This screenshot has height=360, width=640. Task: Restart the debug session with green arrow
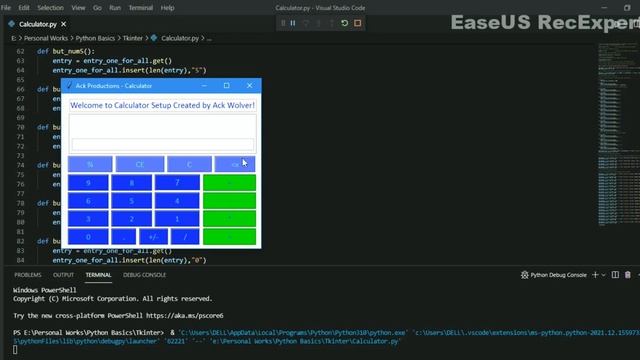click(x=344, y=23)
